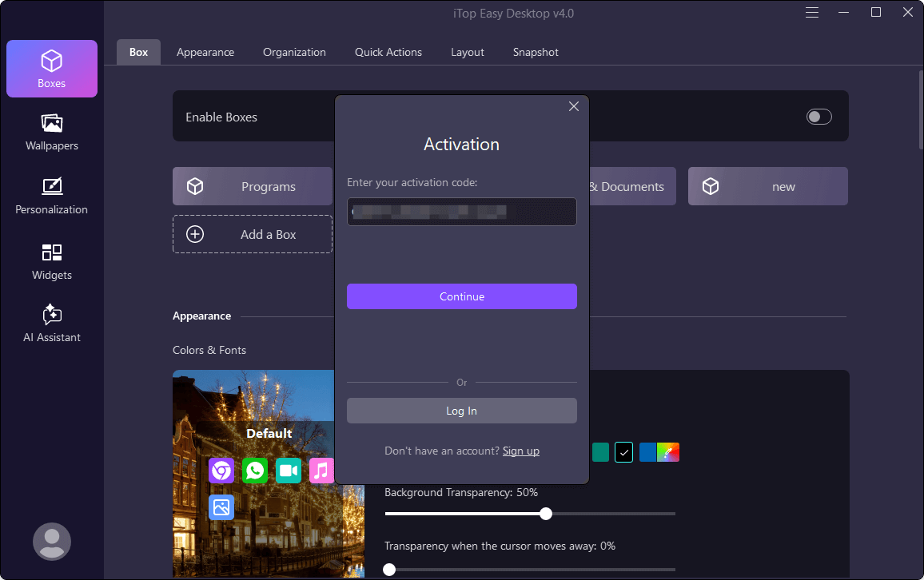924x580 pixels.
Task: Pick the teal color swatch
Action: click(600, 452)
